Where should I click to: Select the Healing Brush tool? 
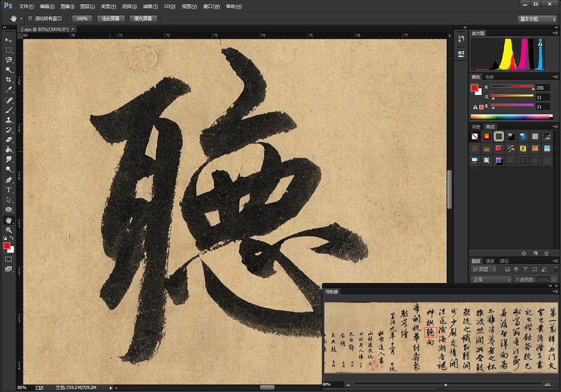point(9,101)
